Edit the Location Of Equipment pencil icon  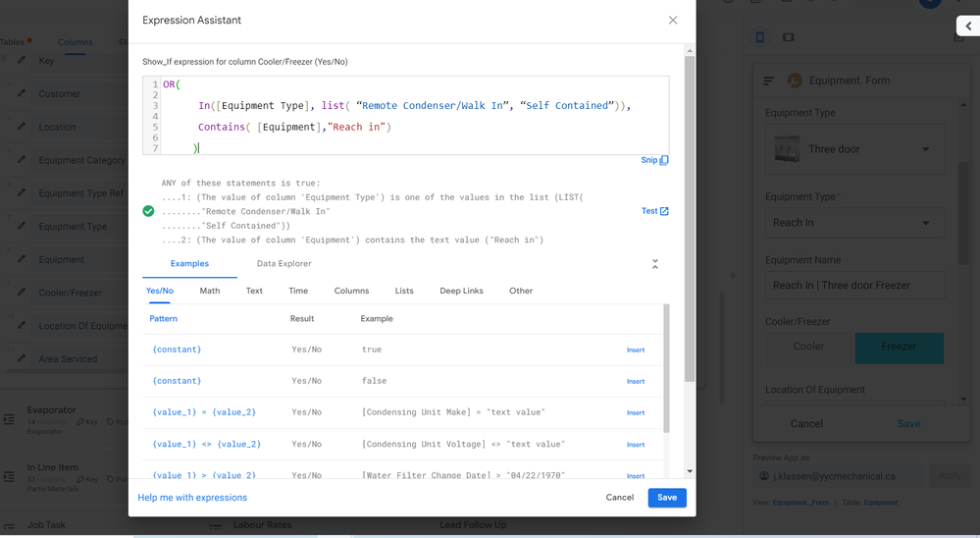click(22, 325)
